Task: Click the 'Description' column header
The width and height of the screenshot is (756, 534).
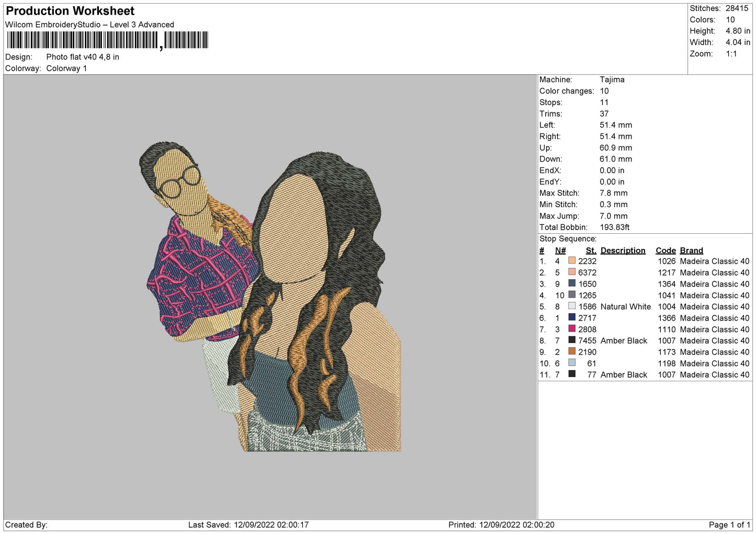Action: pos(623,251)
